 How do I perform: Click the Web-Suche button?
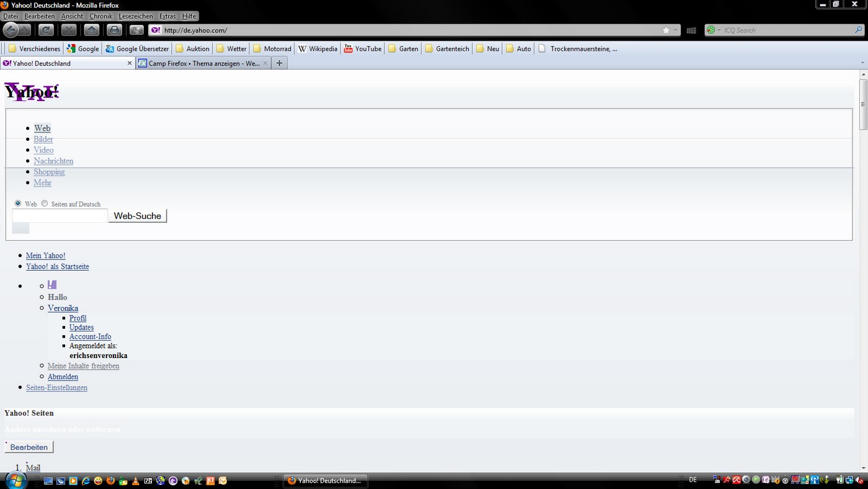tap(138, 216)
